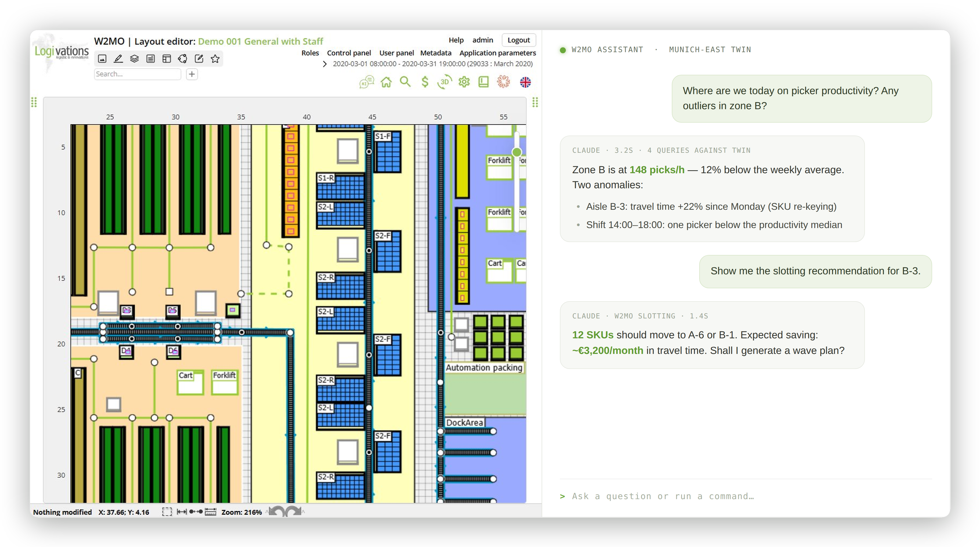Select the path network node tool

183,59
